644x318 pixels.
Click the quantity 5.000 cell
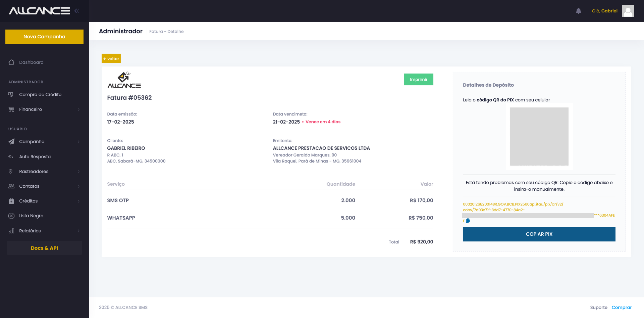[348, 218]
